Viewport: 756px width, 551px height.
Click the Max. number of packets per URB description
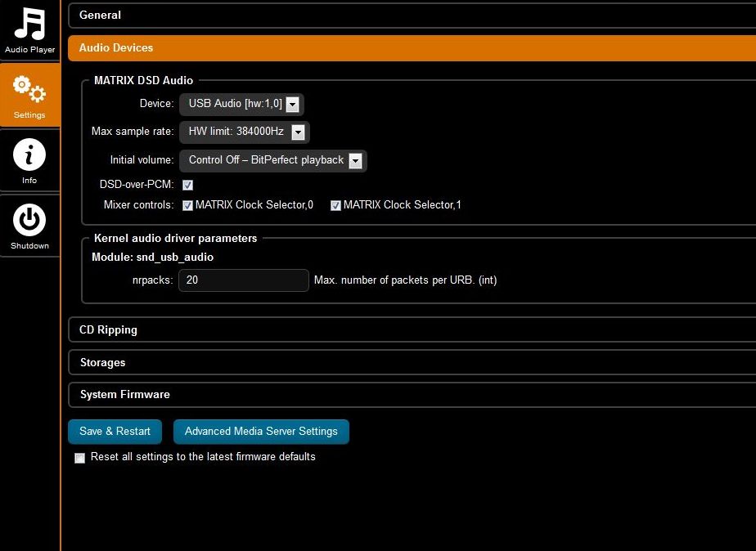pyautogui.click(x=406, y=280)
